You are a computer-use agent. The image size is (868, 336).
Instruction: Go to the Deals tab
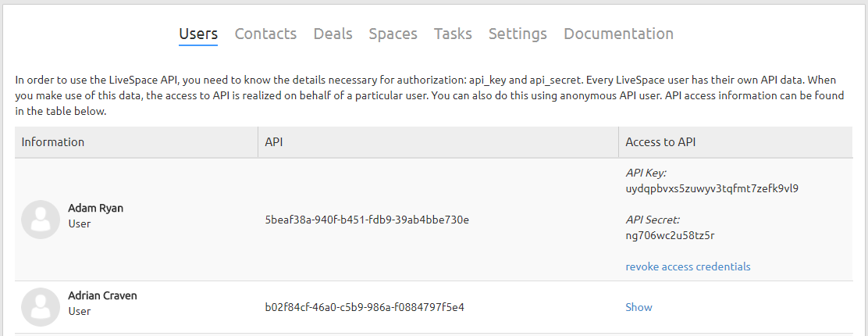tap(333, 34)
